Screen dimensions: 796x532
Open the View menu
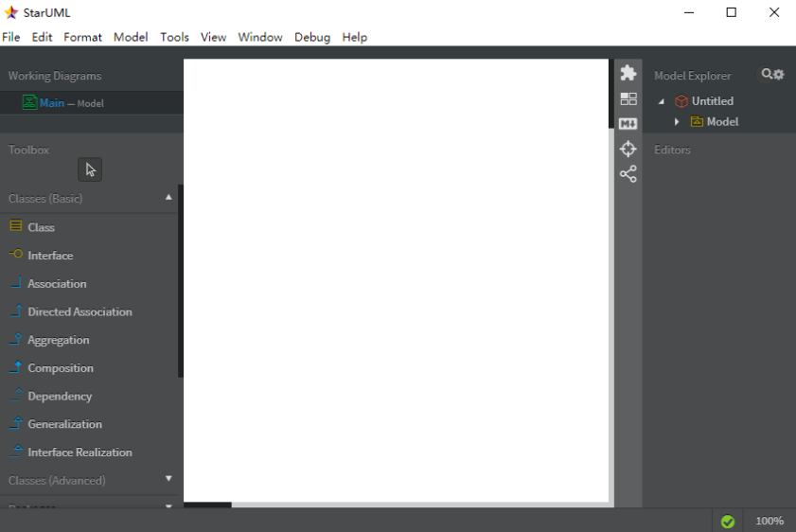click(213, 37)
